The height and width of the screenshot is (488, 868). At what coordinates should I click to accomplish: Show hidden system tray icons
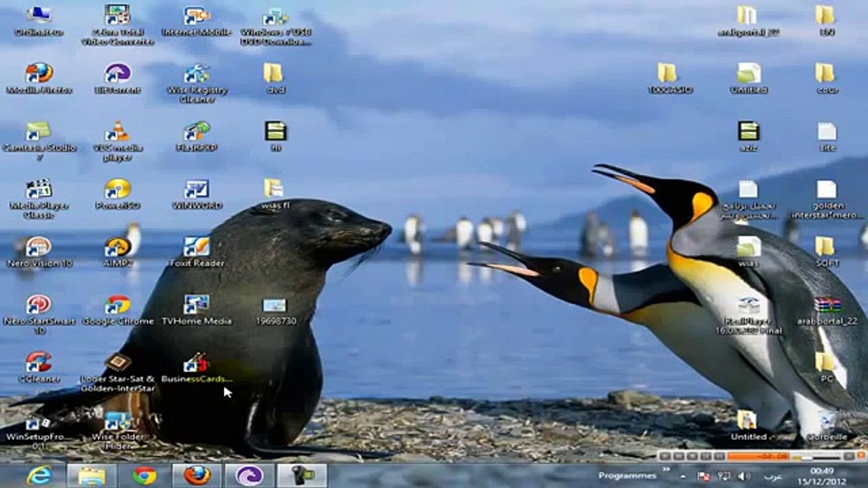(683, 476)
